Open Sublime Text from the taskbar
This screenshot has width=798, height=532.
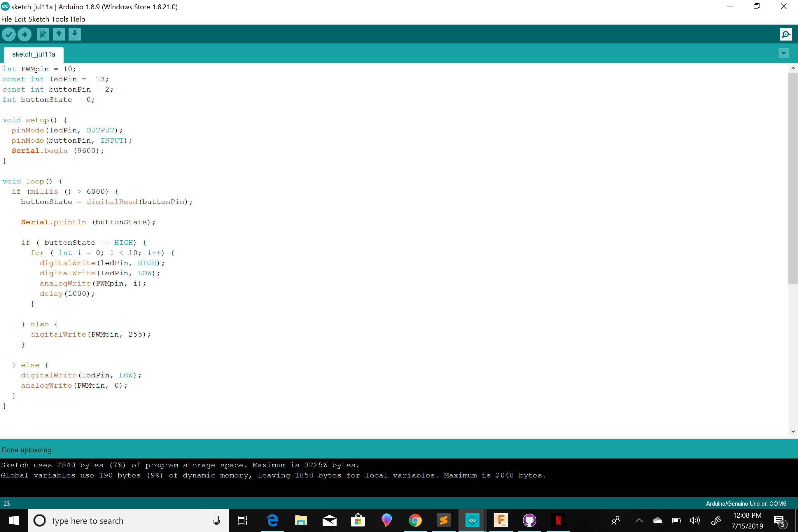444,520
